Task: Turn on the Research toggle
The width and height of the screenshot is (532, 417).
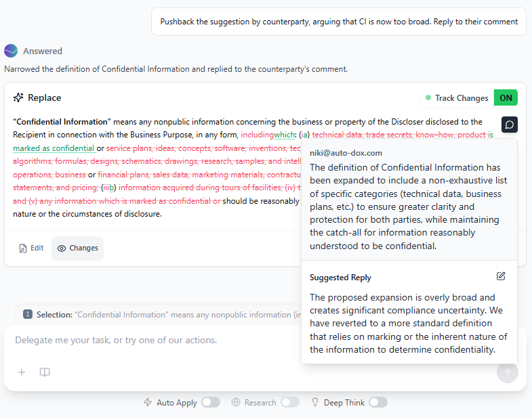Action: [x=290, y=402]
